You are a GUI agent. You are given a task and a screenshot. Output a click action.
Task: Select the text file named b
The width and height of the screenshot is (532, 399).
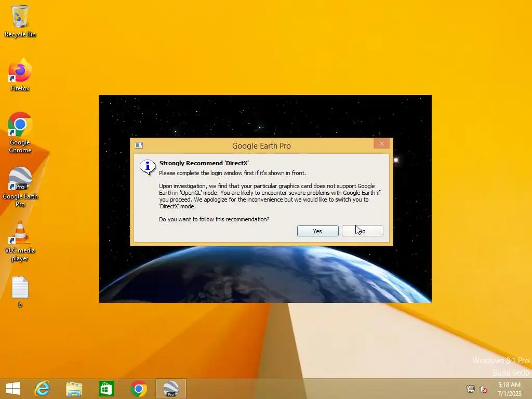(x=20, y=292)
